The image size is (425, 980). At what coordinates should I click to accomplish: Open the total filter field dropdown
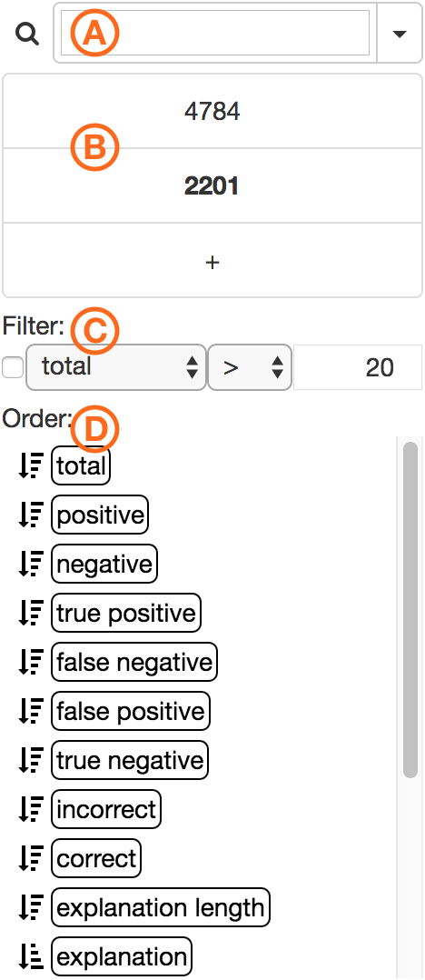pyautogui.click(x=116, y=367)
